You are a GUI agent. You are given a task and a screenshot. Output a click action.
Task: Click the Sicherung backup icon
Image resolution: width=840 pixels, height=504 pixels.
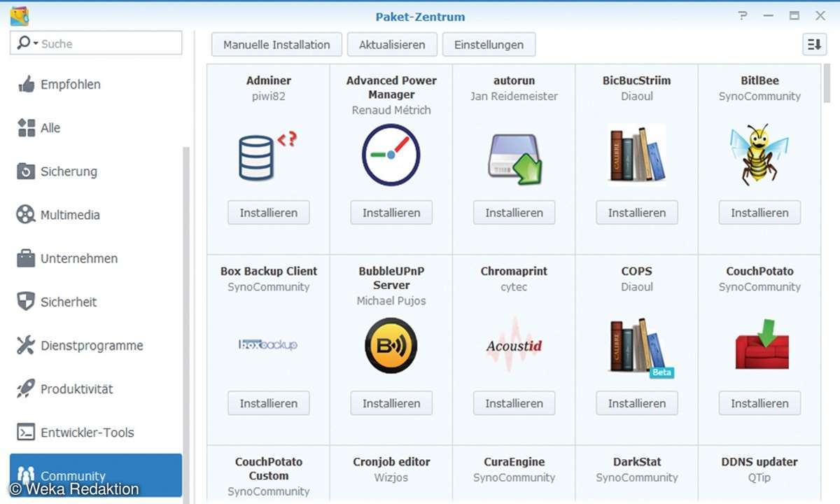26,171
